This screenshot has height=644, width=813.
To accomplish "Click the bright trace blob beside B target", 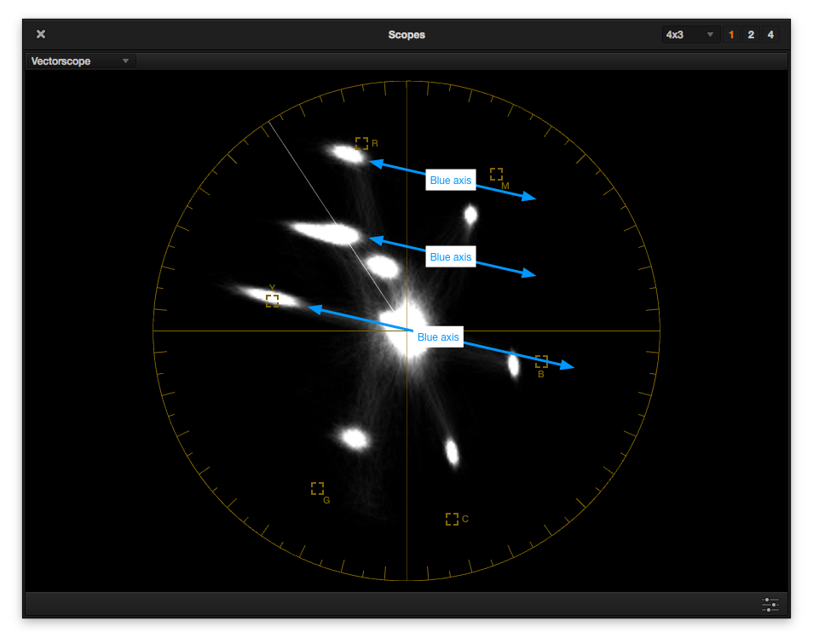I will click(514, 364).
